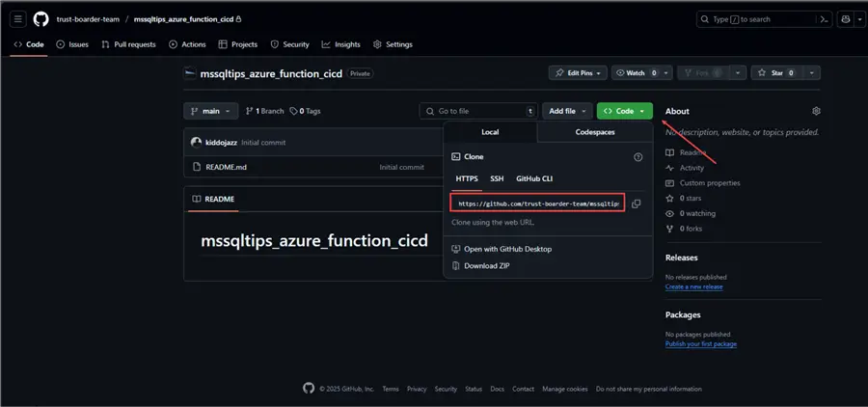Click Publish your first package
The width and height of the screenshot is (868, 407).
tap(701, 344)
